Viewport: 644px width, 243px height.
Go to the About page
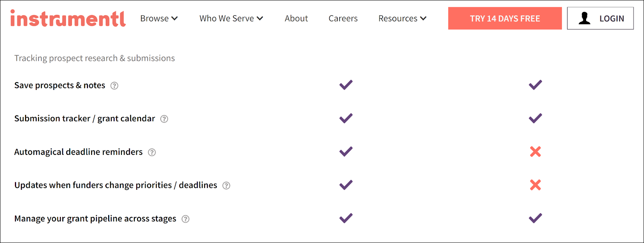[x=296, y=19]
